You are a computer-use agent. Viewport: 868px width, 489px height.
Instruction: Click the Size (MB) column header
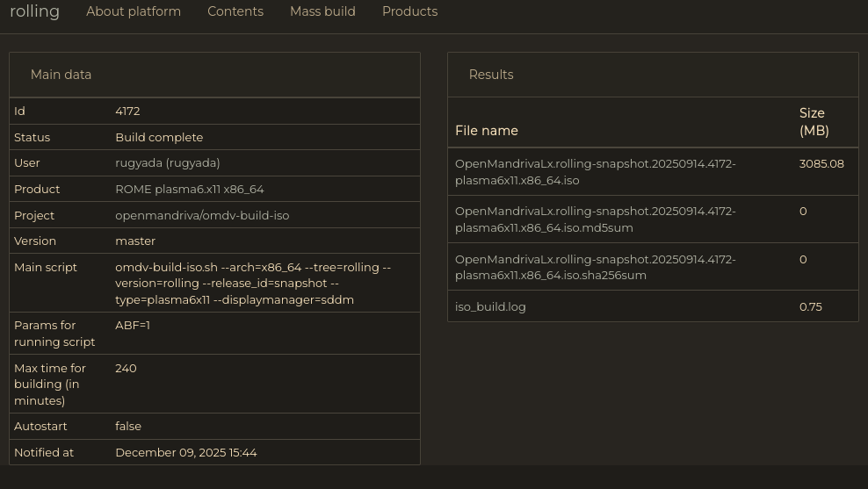[814, 122]
